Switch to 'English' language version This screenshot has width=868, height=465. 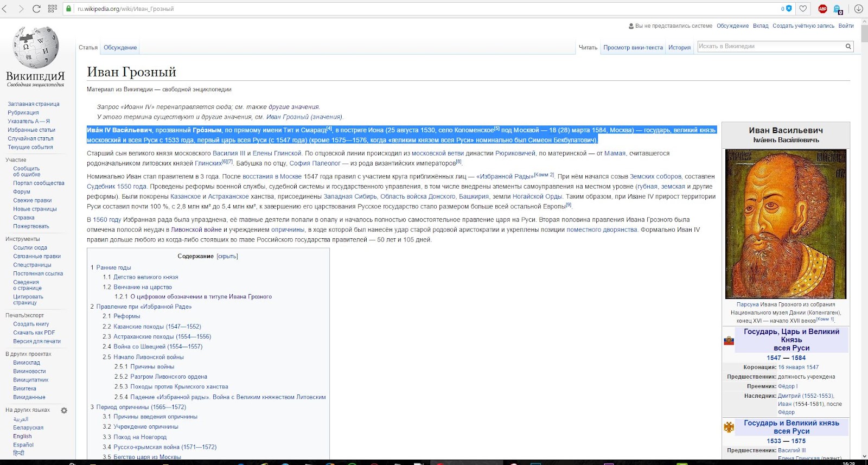23,436
